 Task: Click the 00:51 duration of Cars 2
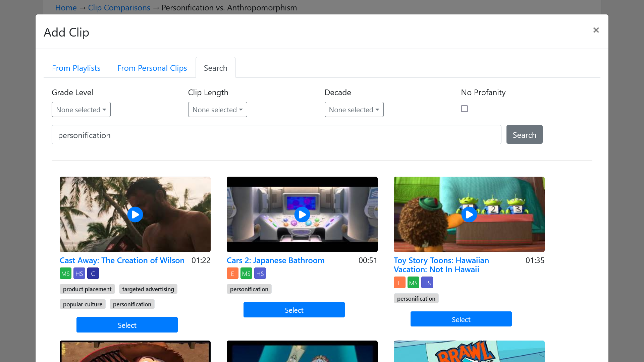coord(368,260)
